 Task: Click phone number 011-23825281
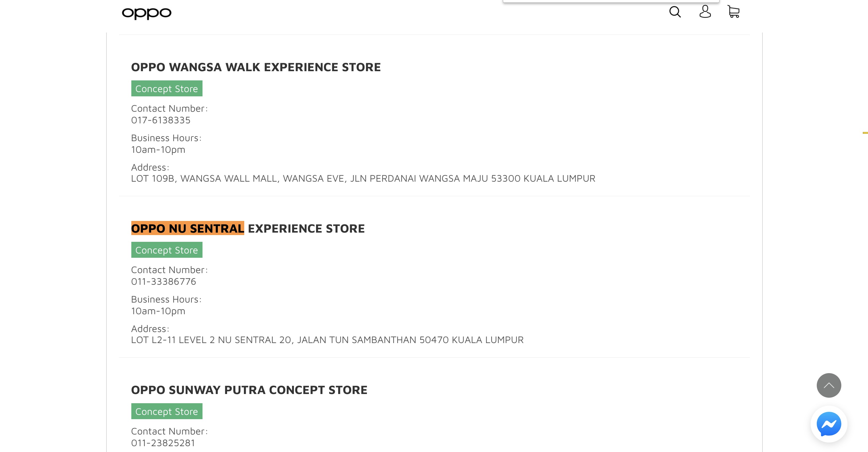pyautogui.click(x=163, y=443)
